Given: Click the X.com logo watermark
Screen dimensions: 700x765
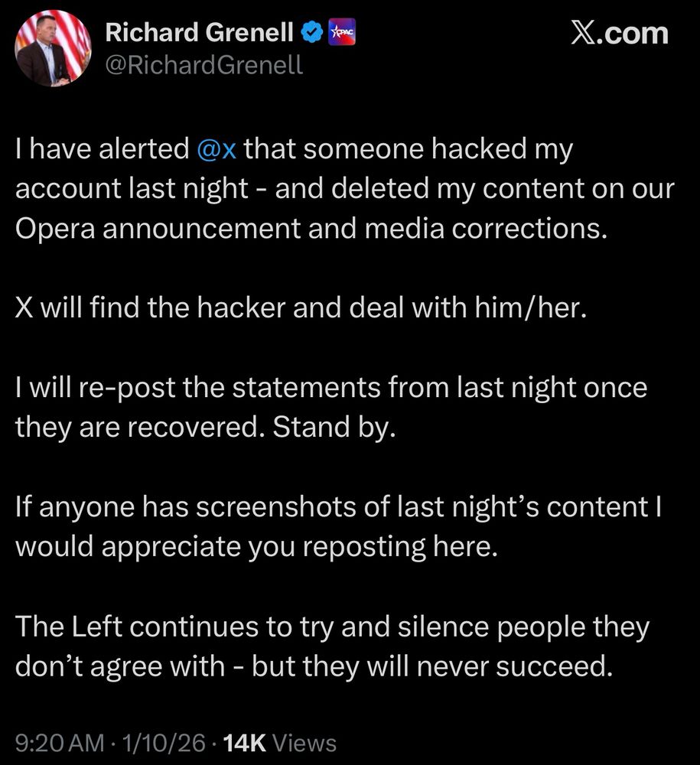Looking at the screenshot, I should (x=619, y=33).
